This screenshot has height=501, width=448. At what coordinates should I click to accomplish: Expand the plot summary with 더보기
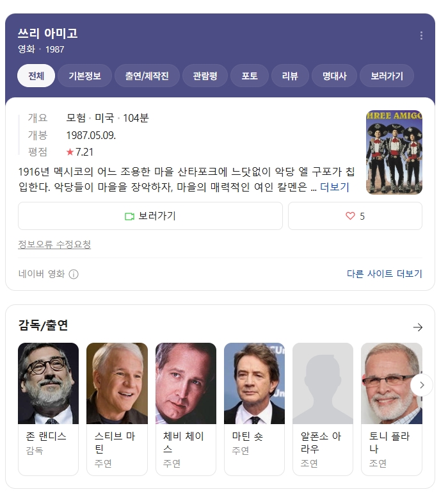(x=335, y=187)
